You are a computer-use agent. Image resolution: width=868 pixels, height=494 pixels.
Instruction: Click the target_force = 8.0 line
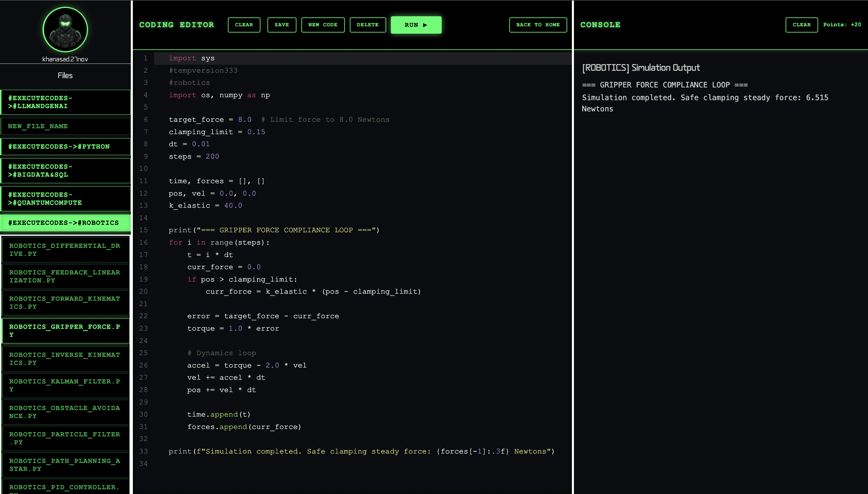(279, 119)
